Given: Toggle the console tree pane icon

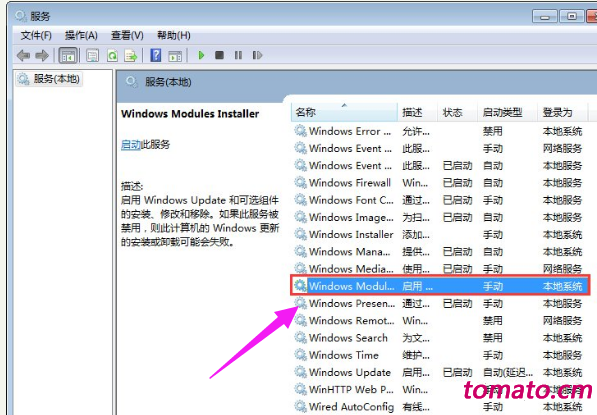Looking at the screenshot, I should click(68, 56).
